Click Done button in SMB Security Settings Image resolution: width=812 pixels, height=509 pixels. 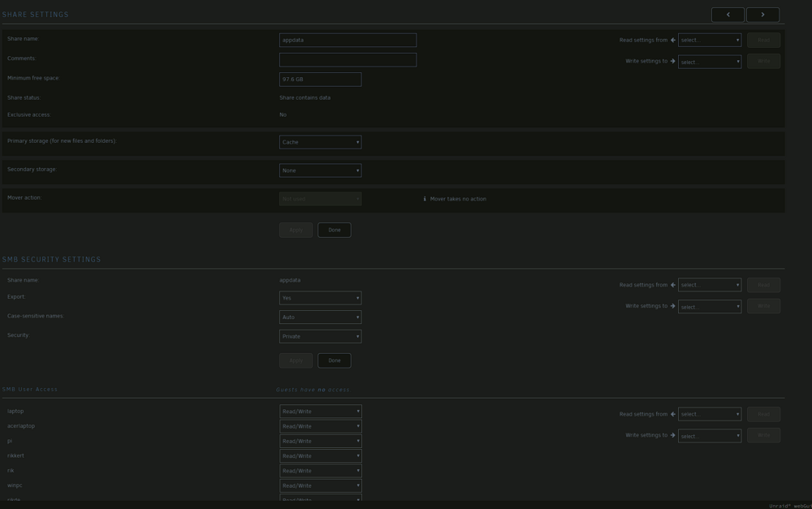pyautogui.click(x=334, y=360)
